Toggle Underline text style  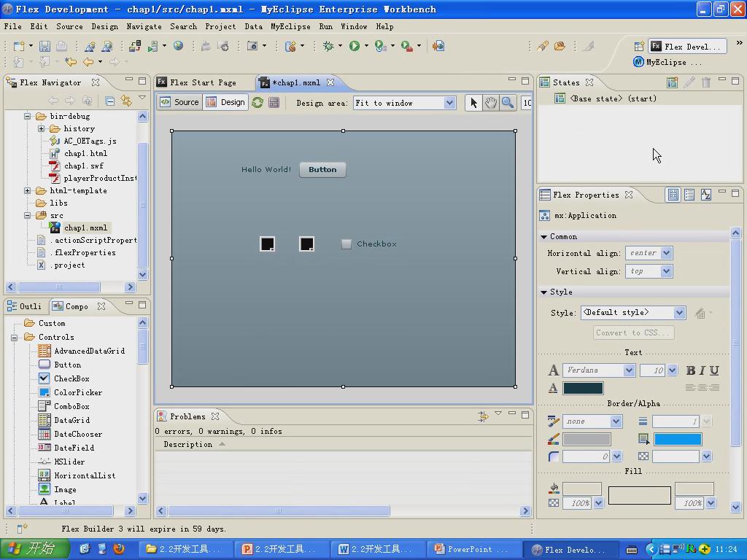point(714,370)
